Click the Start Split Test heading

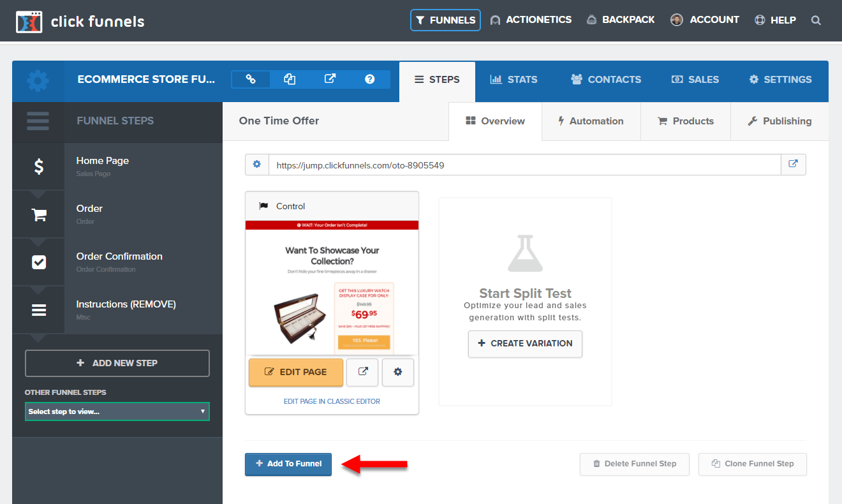pos(525,293)
